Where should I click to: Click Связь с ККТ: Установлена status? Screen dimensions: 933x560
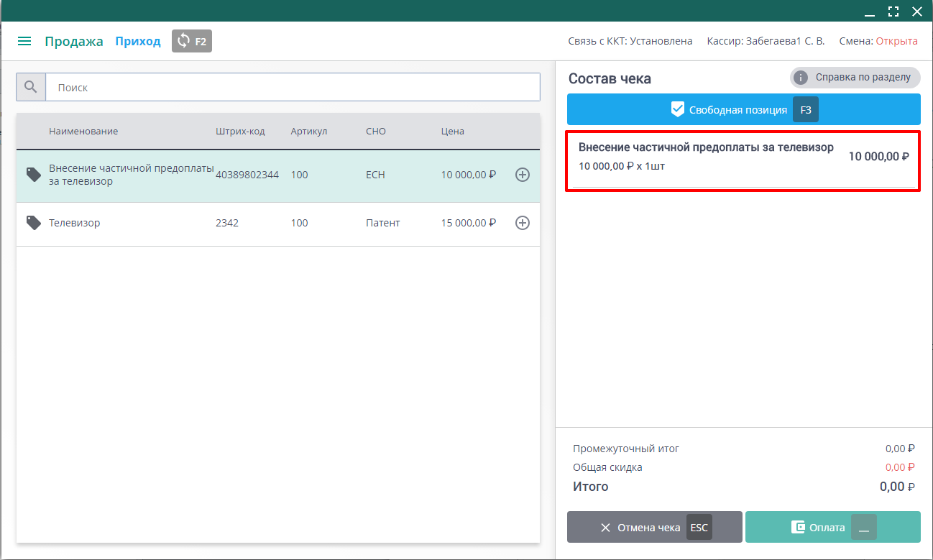(630, 41)
